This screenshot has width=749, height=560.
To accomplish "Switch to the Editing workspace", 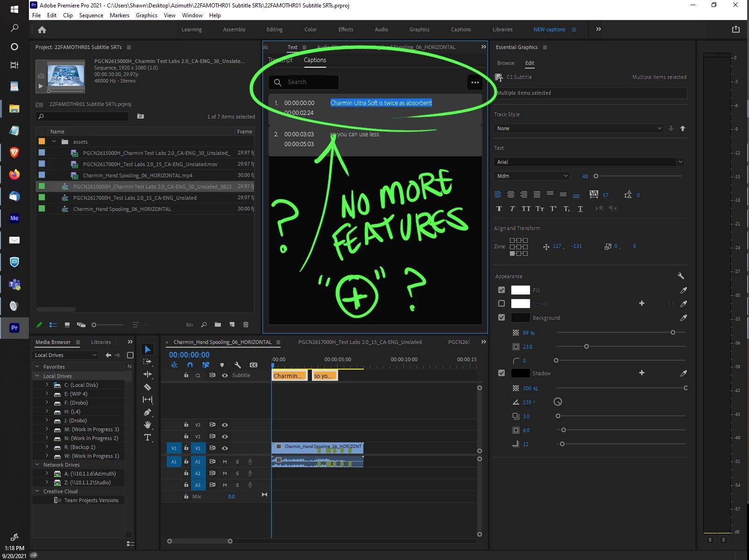I will [275, 29].
